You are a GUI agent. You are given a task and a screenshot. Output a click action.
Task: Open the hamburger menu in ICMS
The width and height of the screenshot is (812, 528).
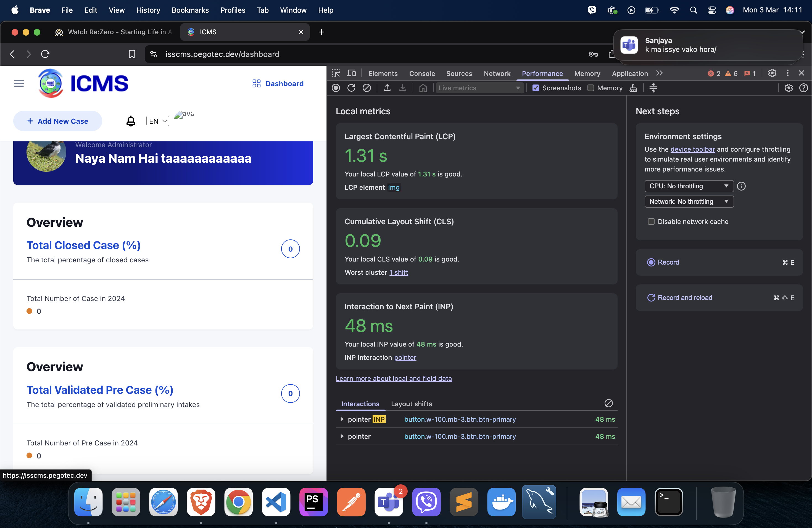(x=19, y=84)
